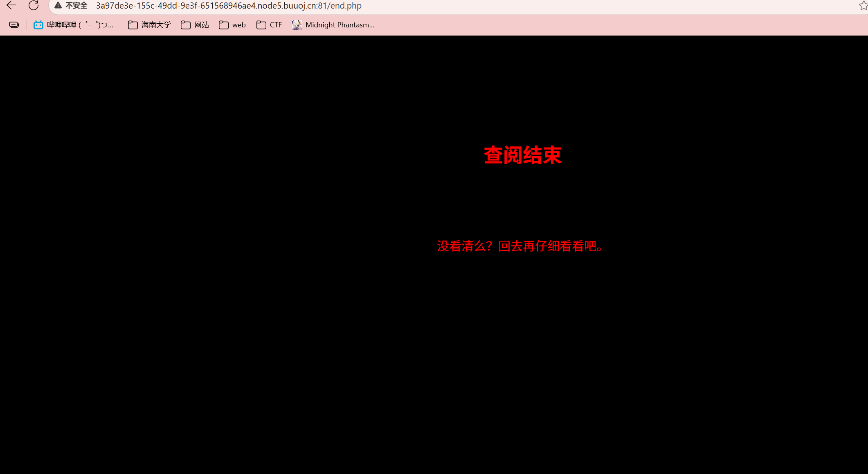The width and height of the screenshot is (868, 474).
Task: Expand the web bookmarks folder
Action: 232,25
